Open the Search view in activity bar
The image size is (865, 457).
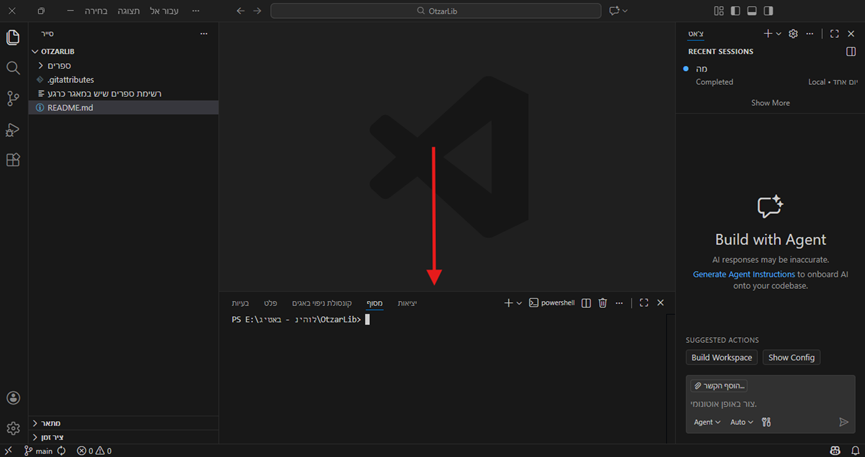click(x=13, y=68)
